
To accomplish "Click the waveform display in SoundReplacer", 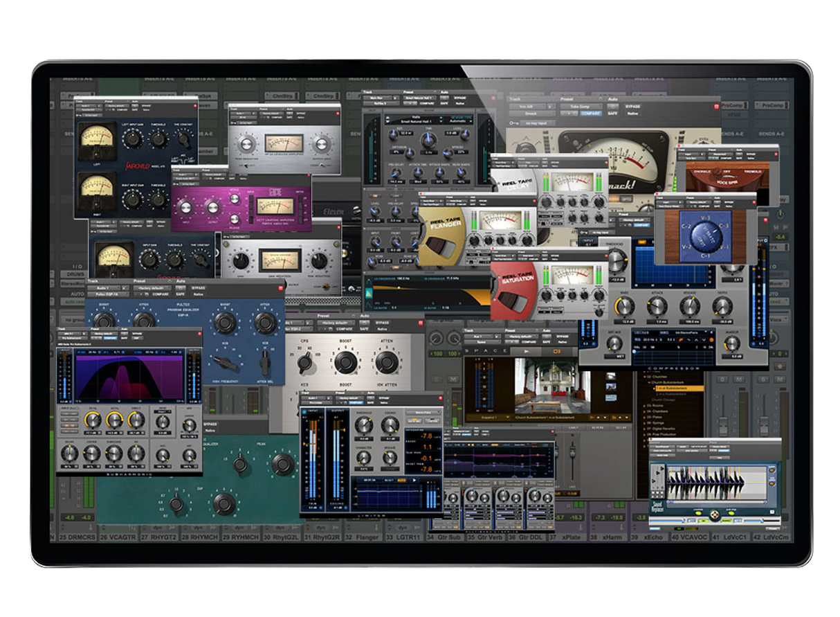I will (x=718, y=483).
